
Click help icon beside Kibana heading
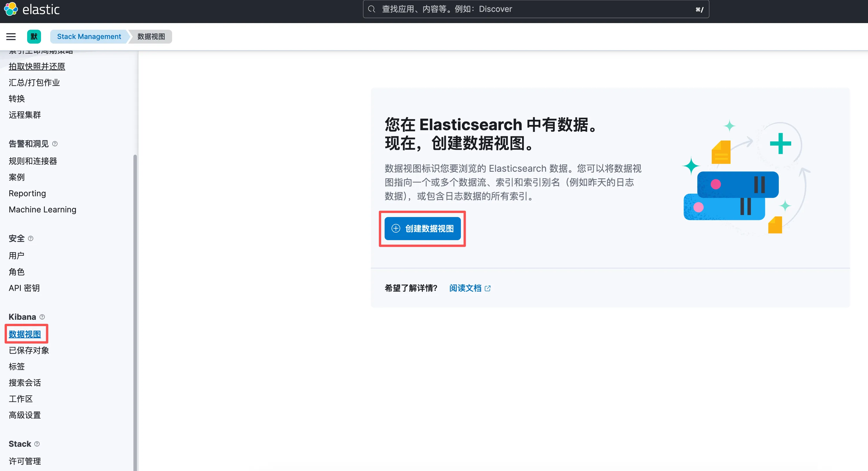[x=42, y=317]
